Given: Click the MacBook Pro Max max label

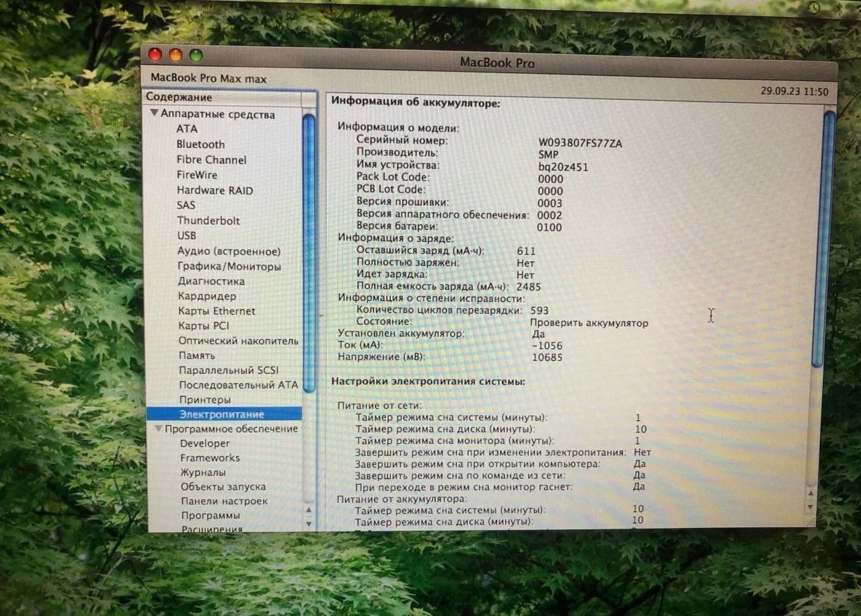Looking at the screenshot, I should tap(209, 79).
